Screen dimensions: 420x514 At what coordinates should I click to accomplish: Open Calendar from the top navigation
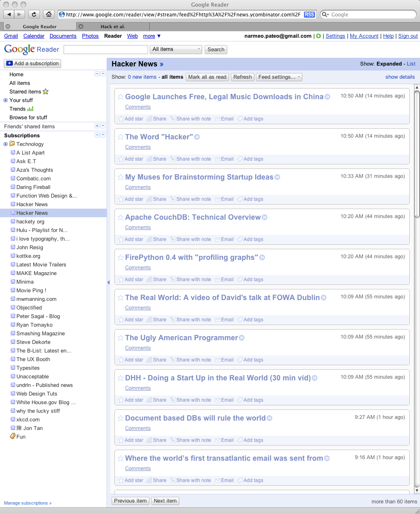tap(34, 36)
